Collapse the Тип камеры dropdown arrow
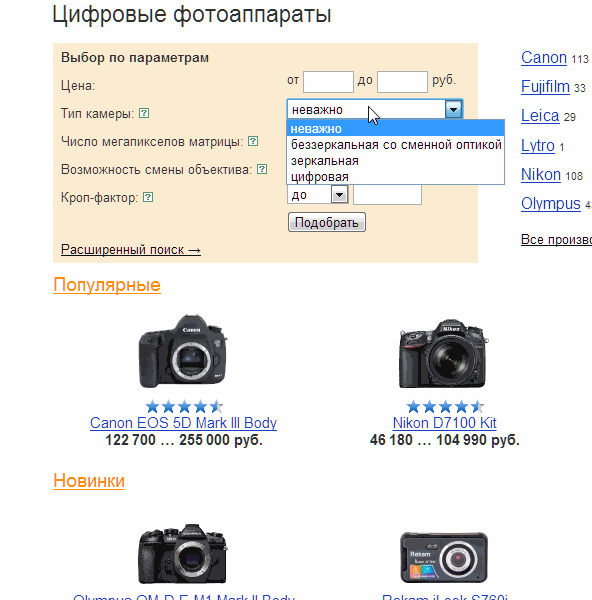This screenshot has height=600, width=592. point(453,109)
